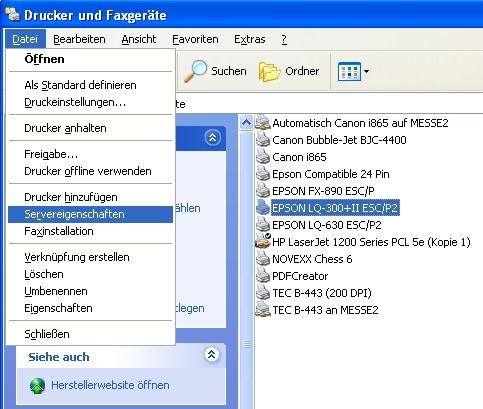Select Drucker hinzufügen
This screenshot has width=483, height=409.
pos(90,197)
